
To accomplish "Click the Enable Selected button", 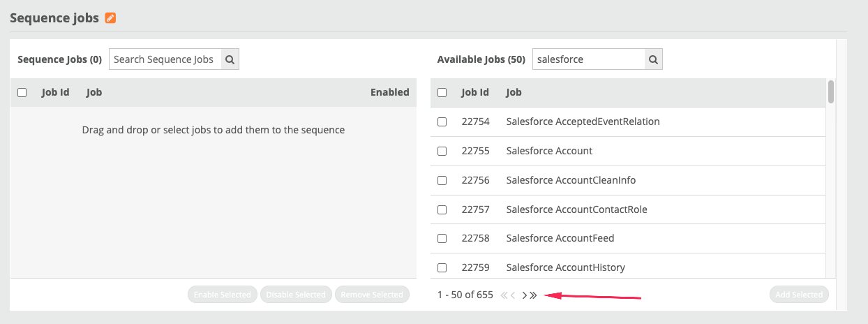I will (x=223, y=295).
